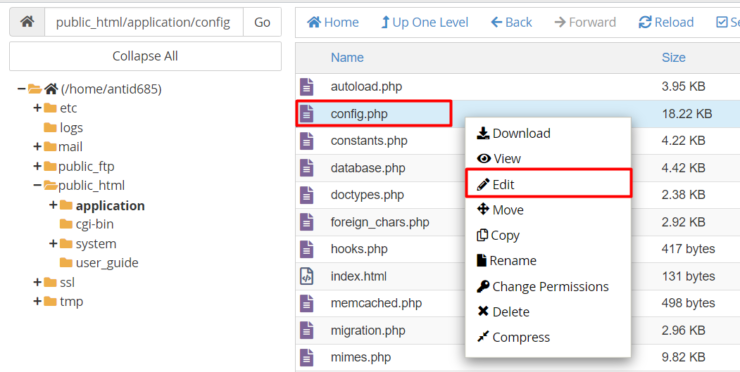Click the database.php file icon

[x=307, y=168]
